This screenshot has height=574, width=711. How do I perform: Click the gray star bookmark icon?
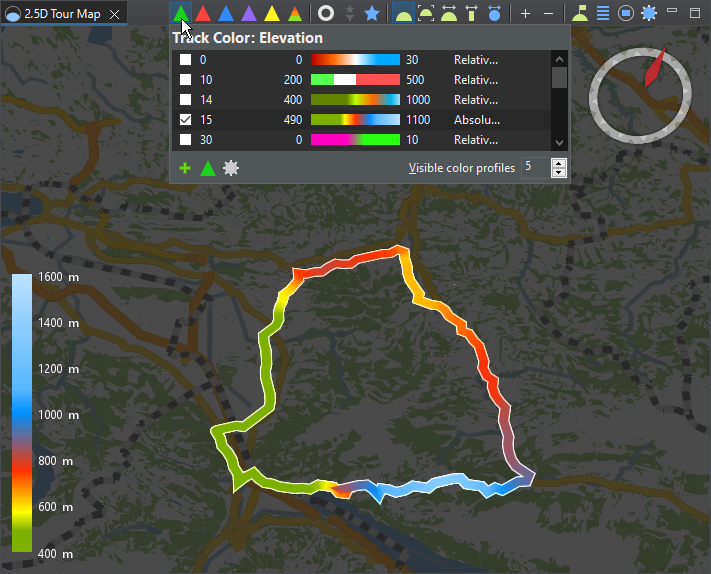pyautogui.click(x=350, y=13)
